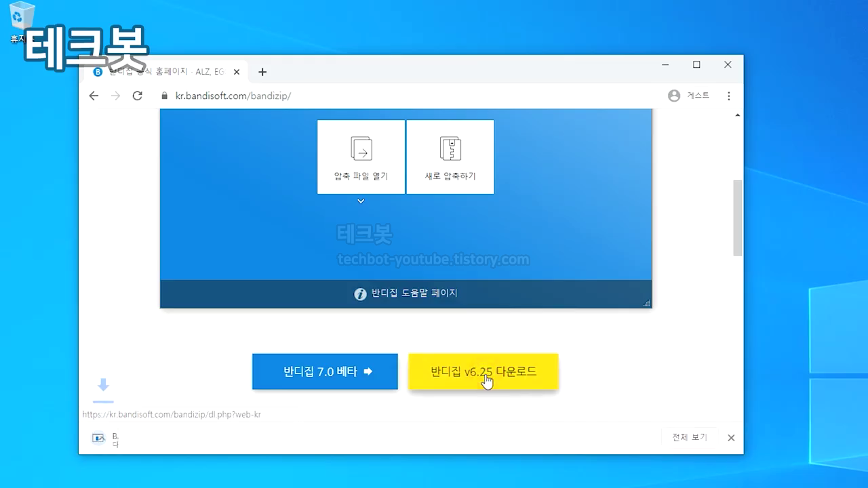Go back to the previous page

pos(94,96)
